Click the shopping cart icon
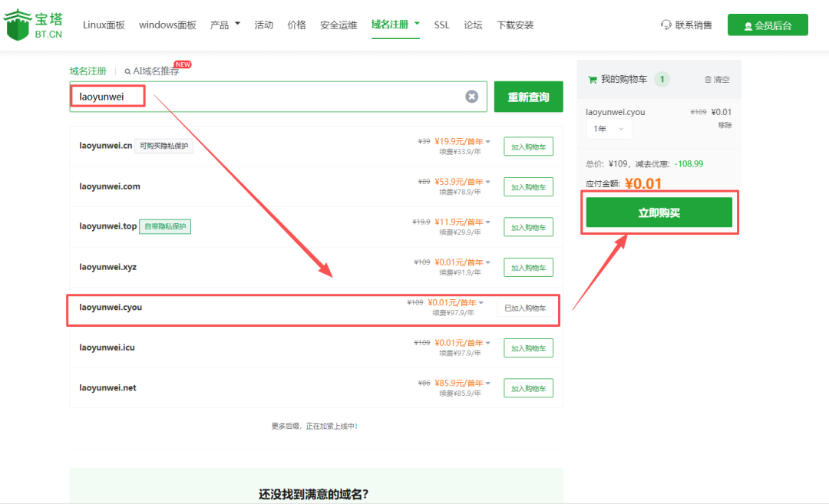Screen dimensions: 829x504 click(x=592, y=79)
